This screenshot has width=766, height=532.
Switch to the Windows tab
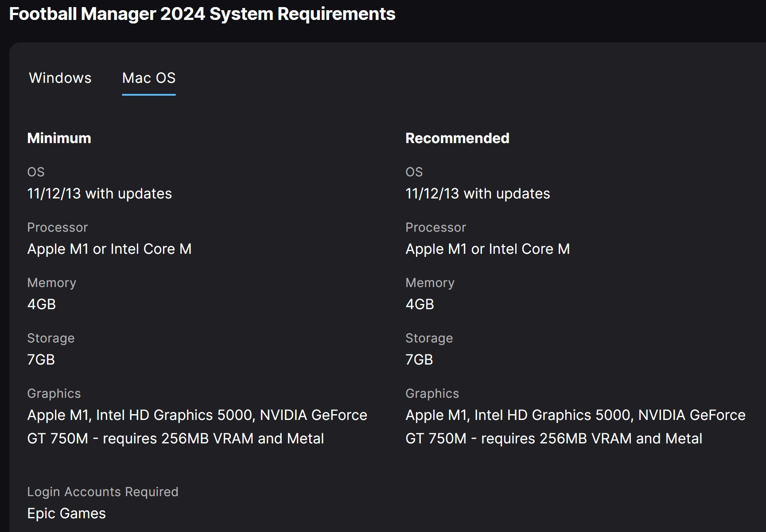pyautogui.click(x=60, y=78)
